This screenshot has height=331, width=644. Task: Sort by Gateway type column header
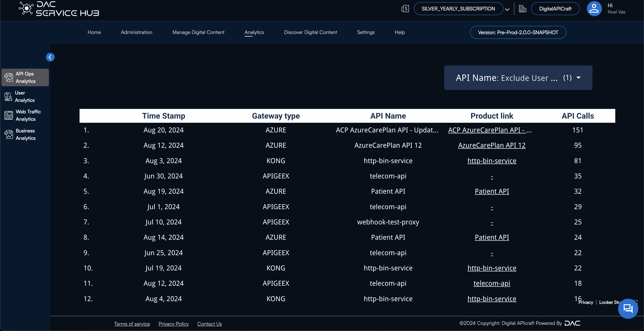click(276, 116)
